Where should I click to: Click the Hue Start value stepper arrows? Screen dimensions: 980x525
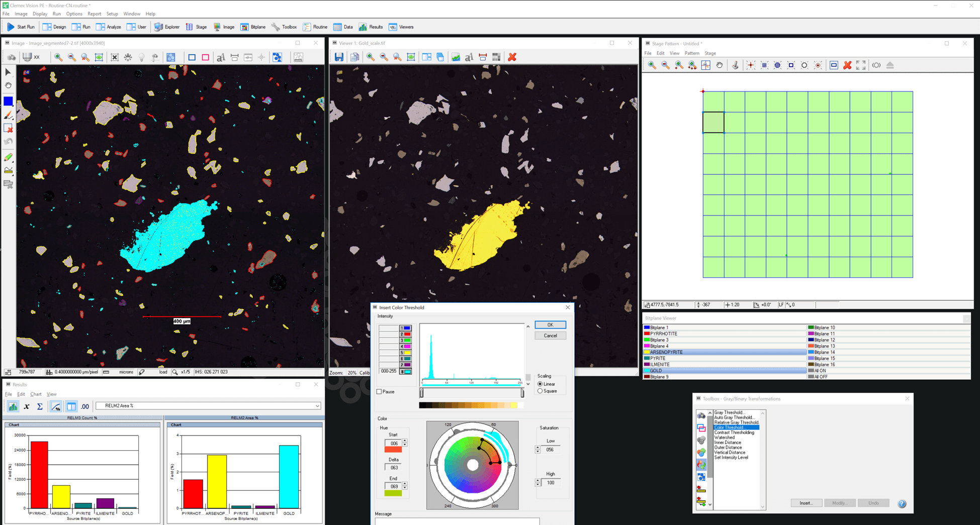click(405, 443)
